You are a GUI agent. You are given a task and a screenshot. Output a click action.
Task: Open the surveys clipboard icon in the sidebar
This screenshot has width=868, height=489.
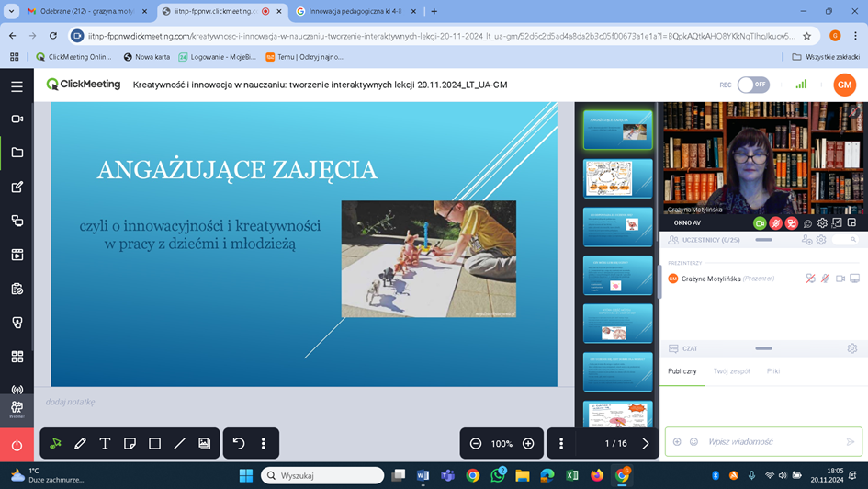tap(17, 290)
